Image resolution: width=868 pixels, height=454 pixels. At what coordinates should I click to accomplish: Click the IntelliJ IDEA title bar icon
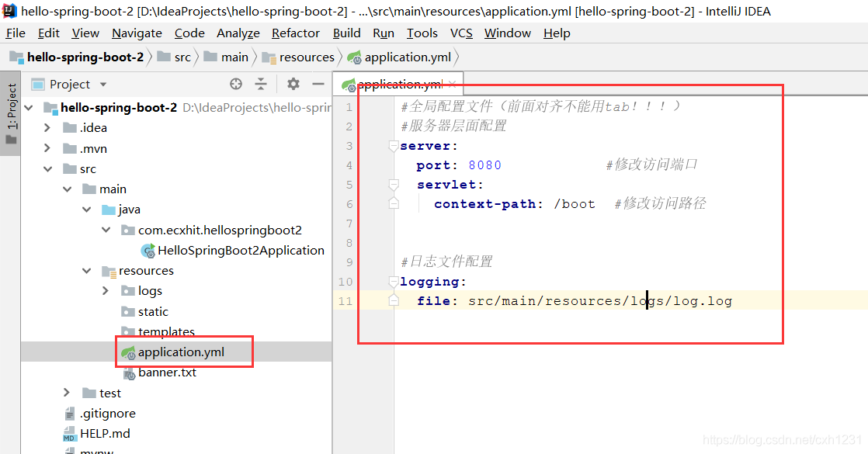point(10,11)
